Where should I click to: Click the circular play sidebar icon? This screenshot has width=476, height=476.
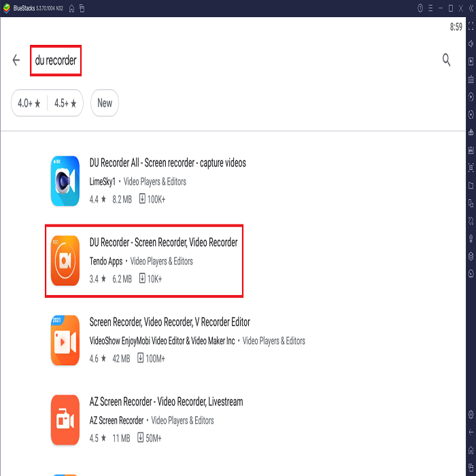(471, 97)
